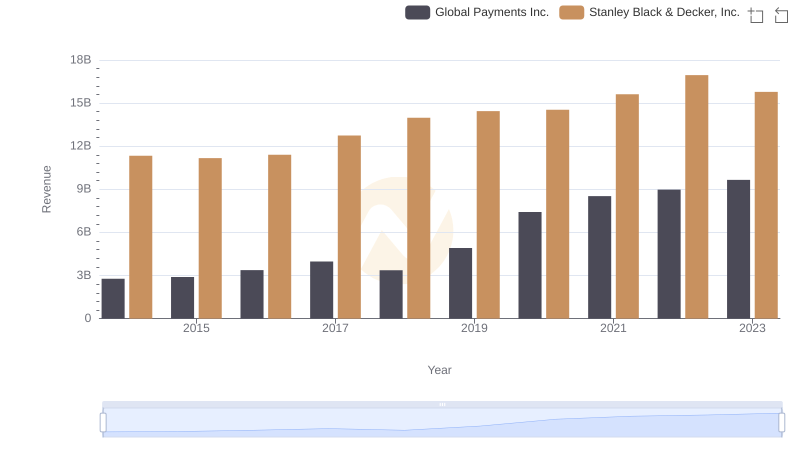
Task: Select Global Payments bar for 2020
Action: pos(530,265)
